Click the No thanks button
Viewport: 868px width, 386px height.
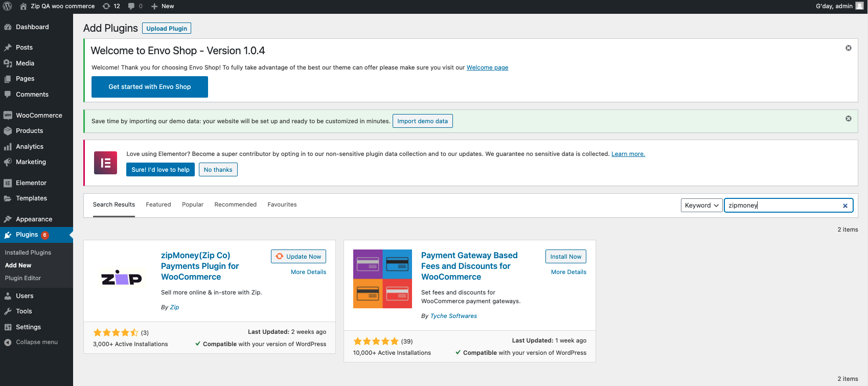click(218, 170)
